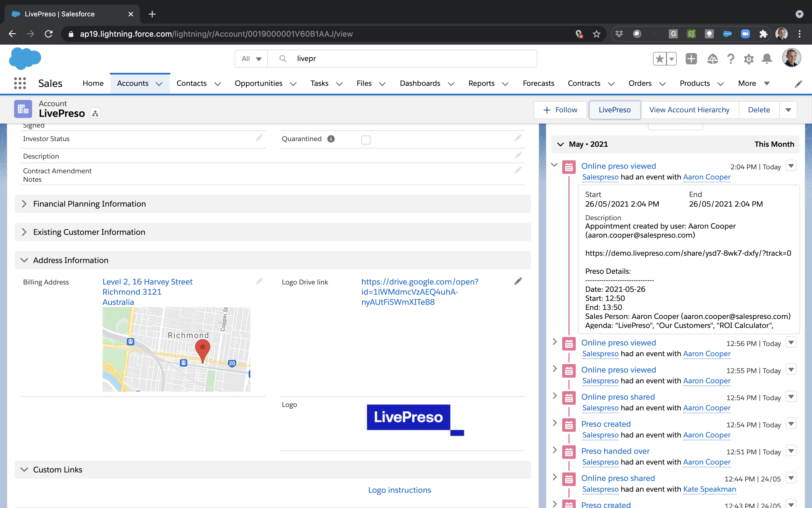The height and width of the screenshot is (508, 812).
Task: Edit Contract Amendment Notes pencil icon
Action: pyautogui.click(x=518, y=170)
